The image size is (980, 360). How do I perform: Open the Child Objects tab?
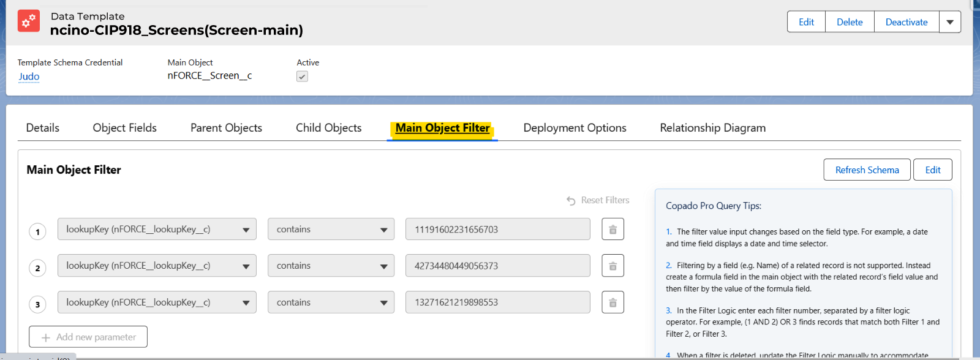[x=329, y=128]
